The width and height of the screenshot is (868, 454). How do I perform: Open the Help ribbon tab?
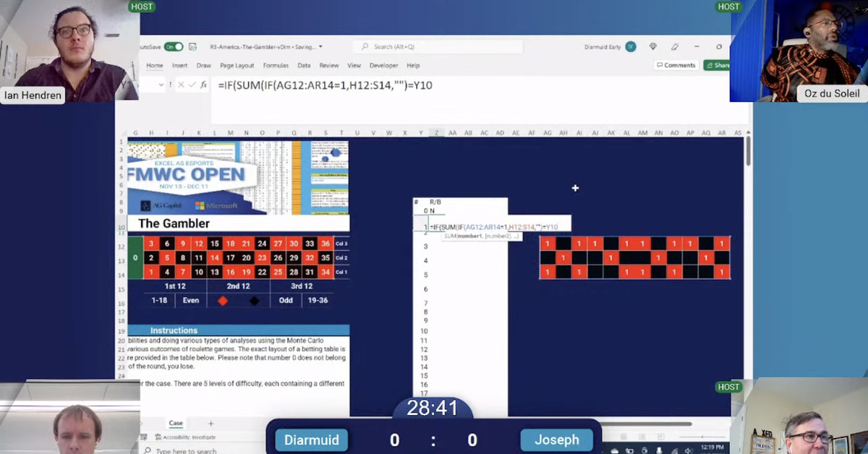413,65
